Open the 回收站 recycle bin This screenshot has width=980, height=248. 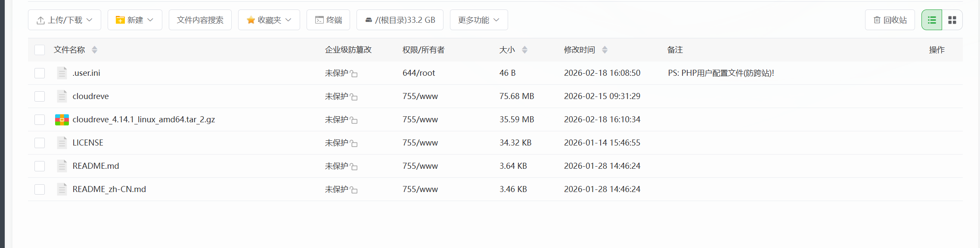[x=890, y=20]
